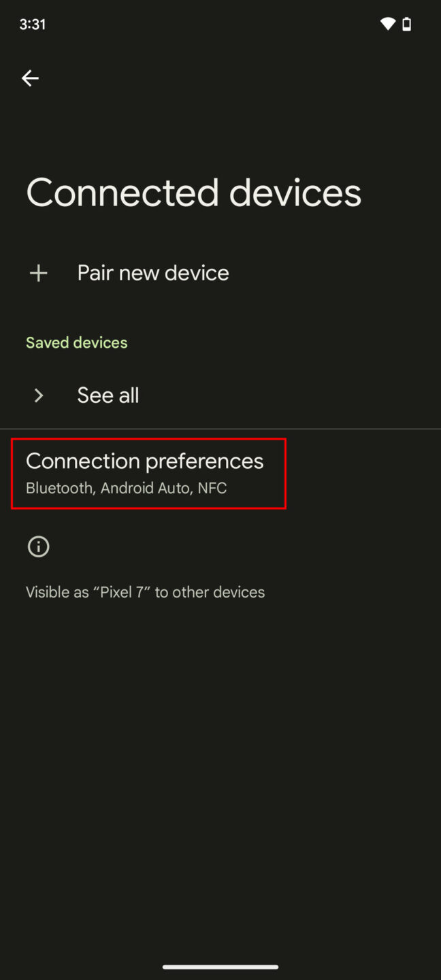Screen dimensions: 441x980
Task: Tap the gesture navigation bar at bottom
Action: [220, 966]
